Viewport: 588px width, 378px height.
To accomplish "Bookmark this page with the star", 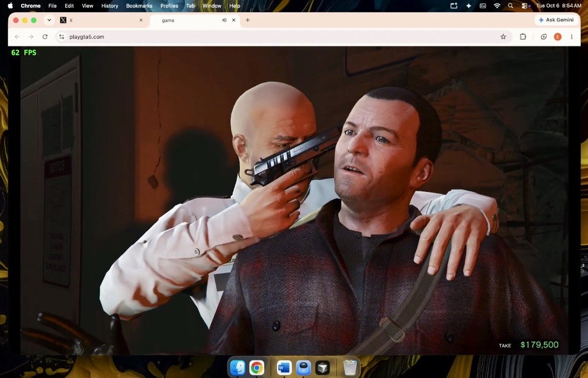I will click(503, 37).
